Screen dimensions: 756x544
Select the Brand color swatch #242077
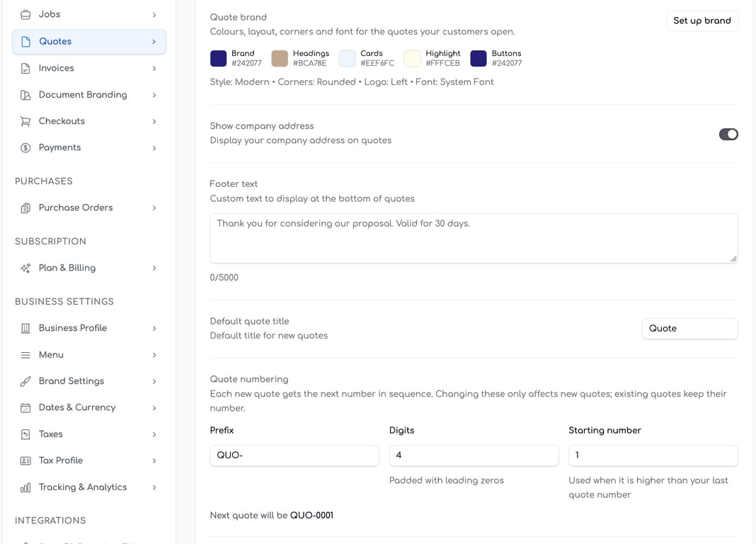[219, 58]
